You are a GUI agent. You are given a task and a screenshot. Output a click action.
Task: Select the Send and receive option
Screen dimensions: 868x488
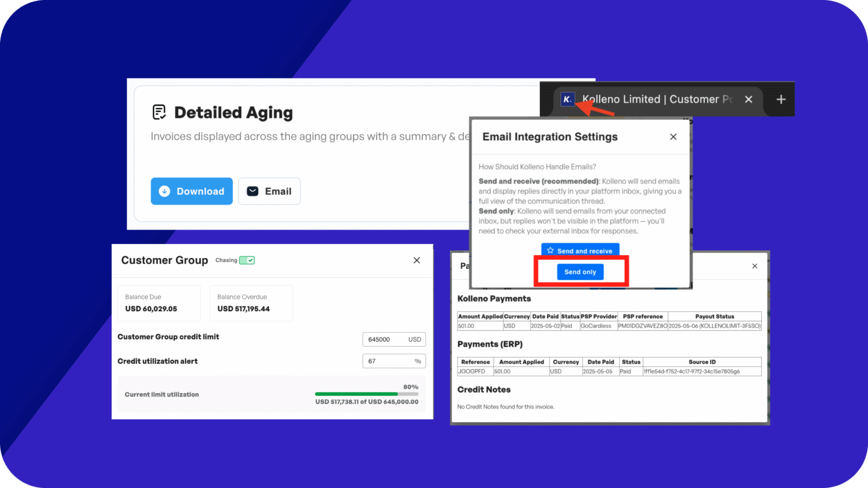coord(580,251)
